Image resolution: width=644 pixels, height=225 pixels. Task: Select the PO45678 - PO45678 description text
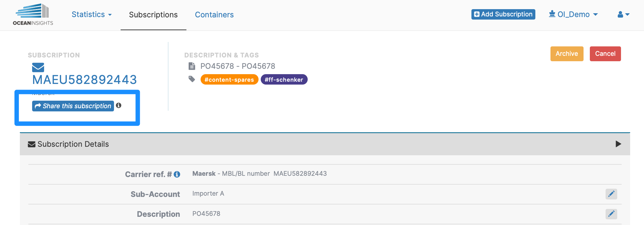tap(238, 66)
